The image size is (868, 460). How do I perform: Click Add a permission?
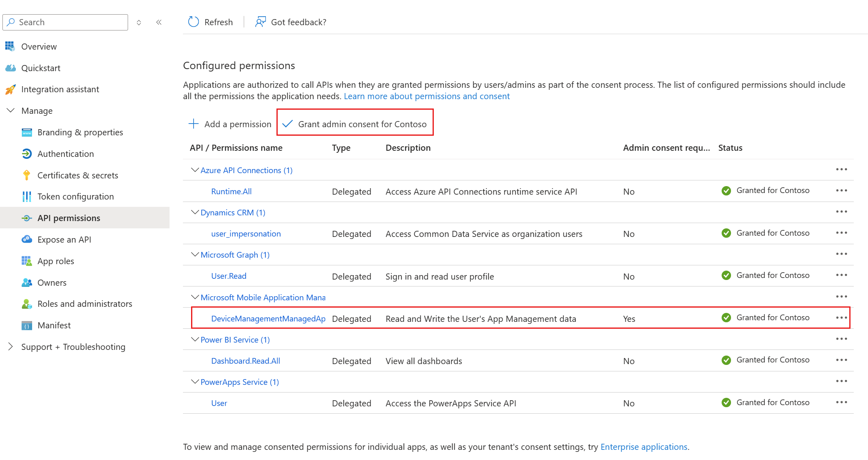pos(230,124)
